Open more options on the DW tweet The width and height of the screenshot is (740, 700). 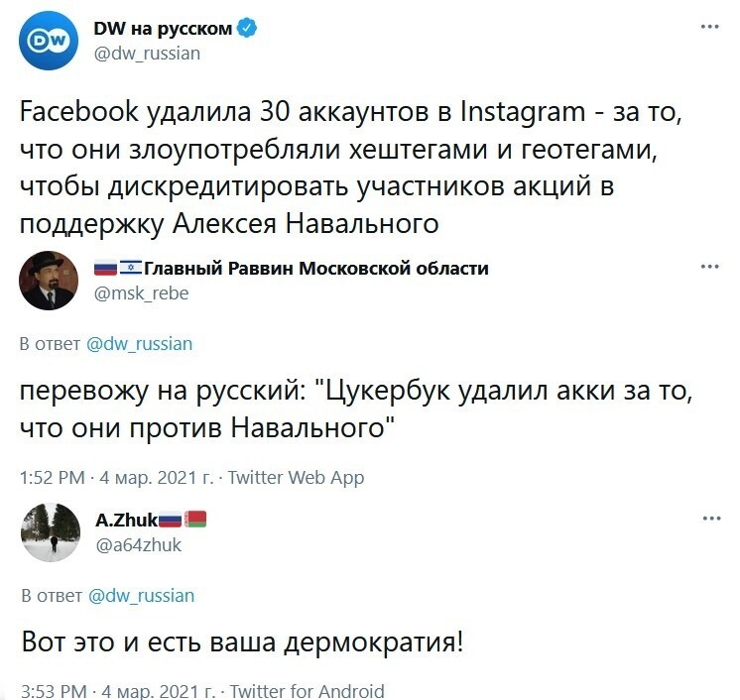click(710, 27)
